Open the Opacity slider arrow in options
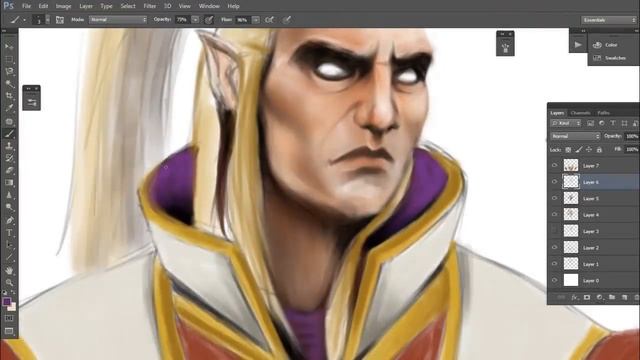 point(195,20)
